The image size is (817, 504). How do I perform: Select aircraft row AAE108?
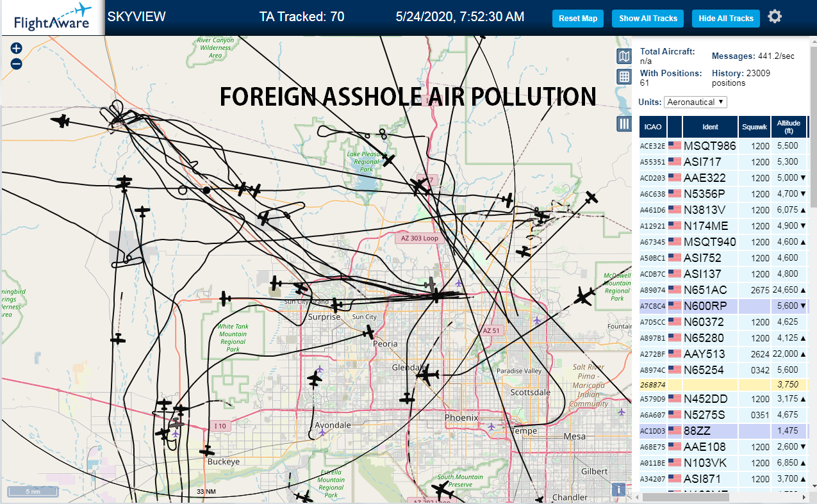tap(724, 447)
